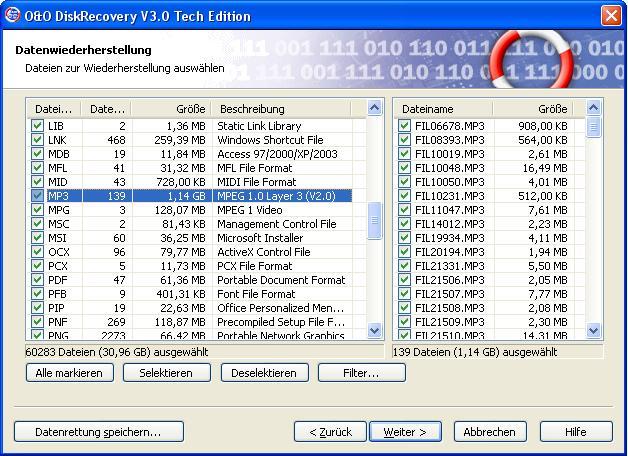The width and height of the screenshot is (628, 456).
Task: Proceed with the Weiter button
Action: [405, 432]
